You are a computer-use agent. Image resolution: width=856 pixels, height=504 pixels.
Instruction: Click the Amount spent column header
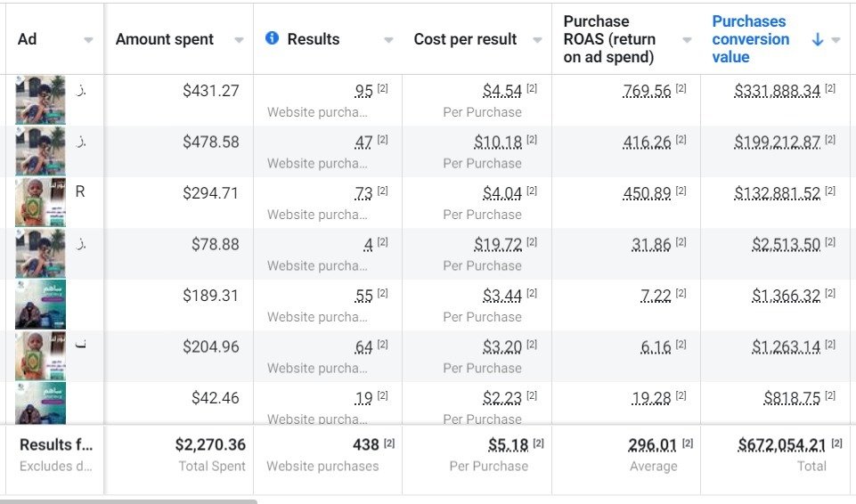click(x=165, y=39)
